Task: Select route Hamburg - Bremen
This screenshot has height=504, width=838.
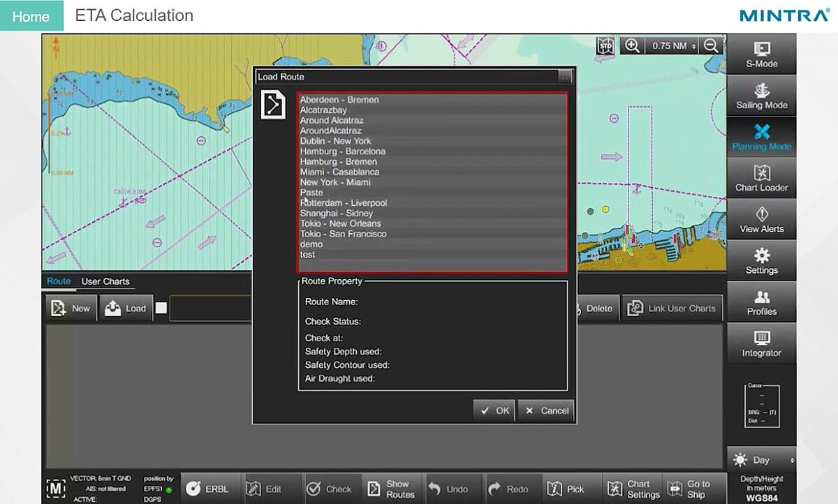Action: click(x=432, y=162)
